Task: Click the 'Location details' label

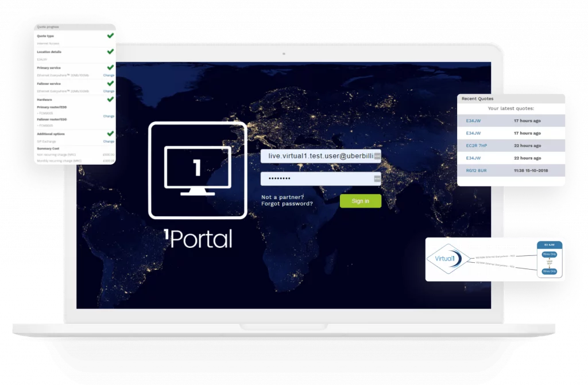Action: (49, 52)
